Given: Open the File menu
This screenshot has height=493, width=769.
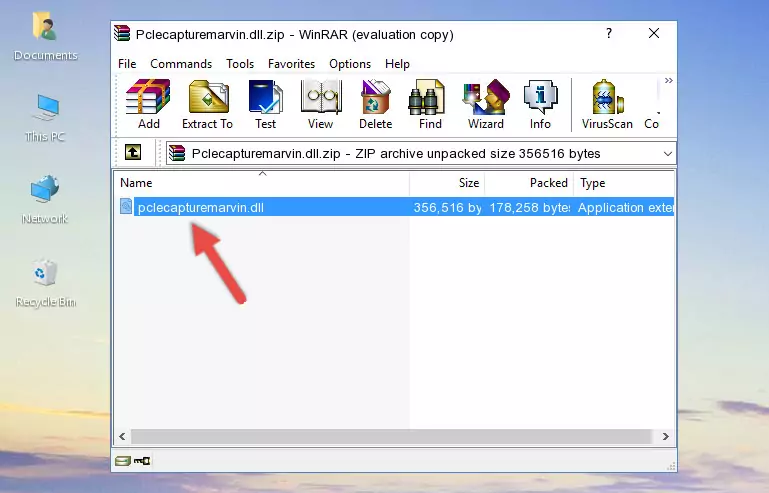Looking at the screenshot, I should 127,64.
